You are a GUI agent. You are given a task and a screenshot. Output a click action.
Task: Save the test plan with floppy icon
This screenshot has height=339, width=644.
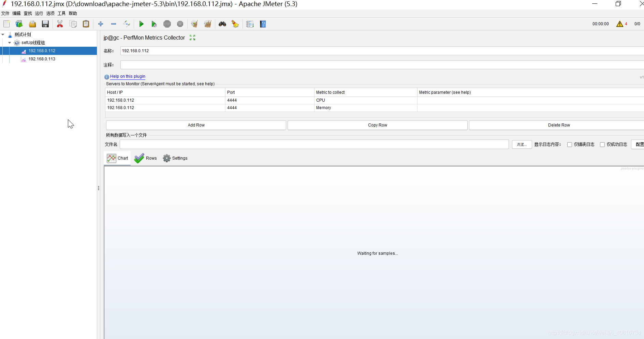coord(45,24)
